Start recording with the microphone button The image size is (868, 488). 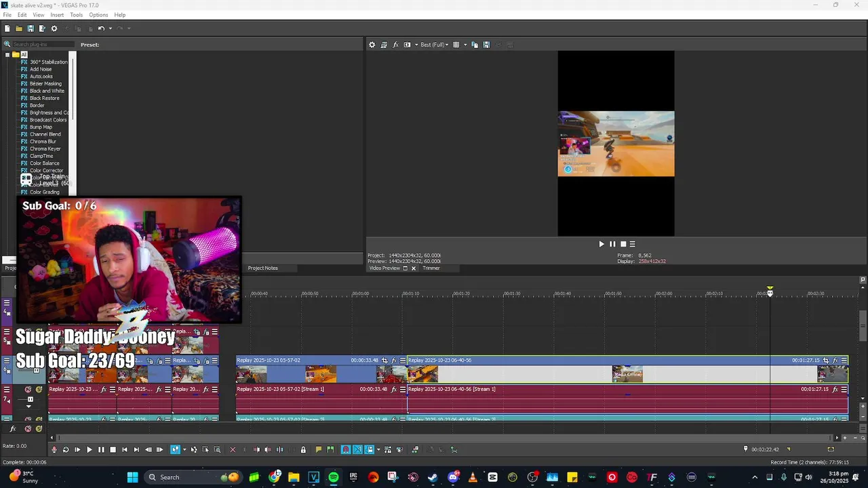click(54, 449)
